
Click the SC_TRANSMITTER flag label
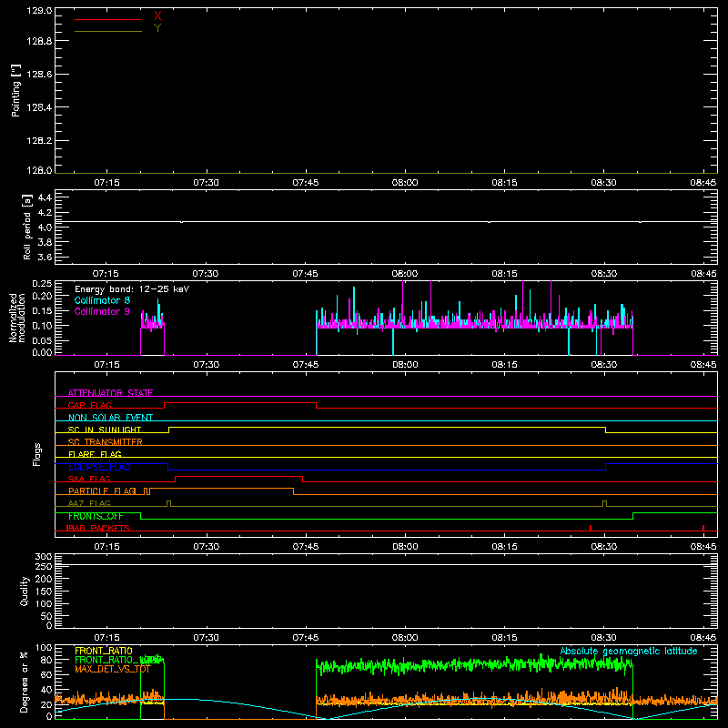[105, 442]
